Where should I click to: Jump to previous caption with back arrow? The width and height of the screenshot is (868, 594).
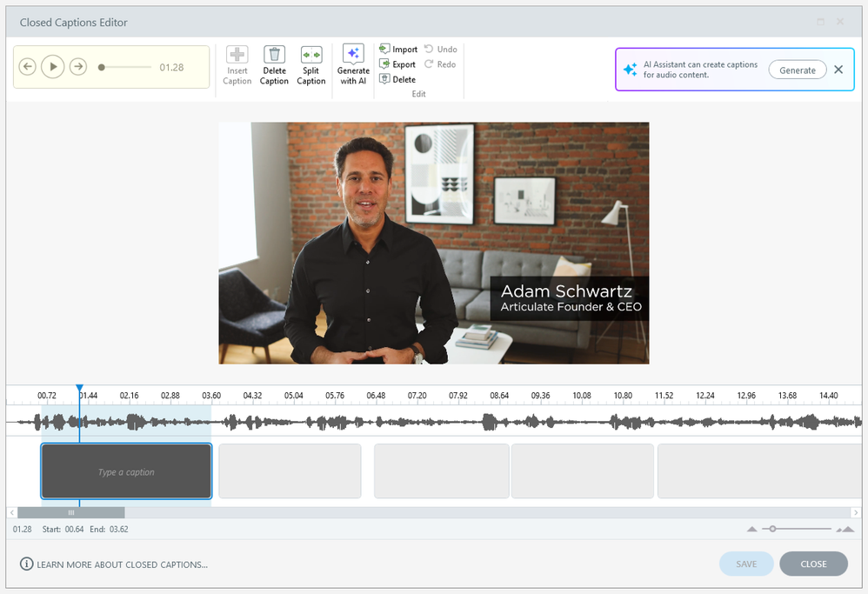point(28,67)
